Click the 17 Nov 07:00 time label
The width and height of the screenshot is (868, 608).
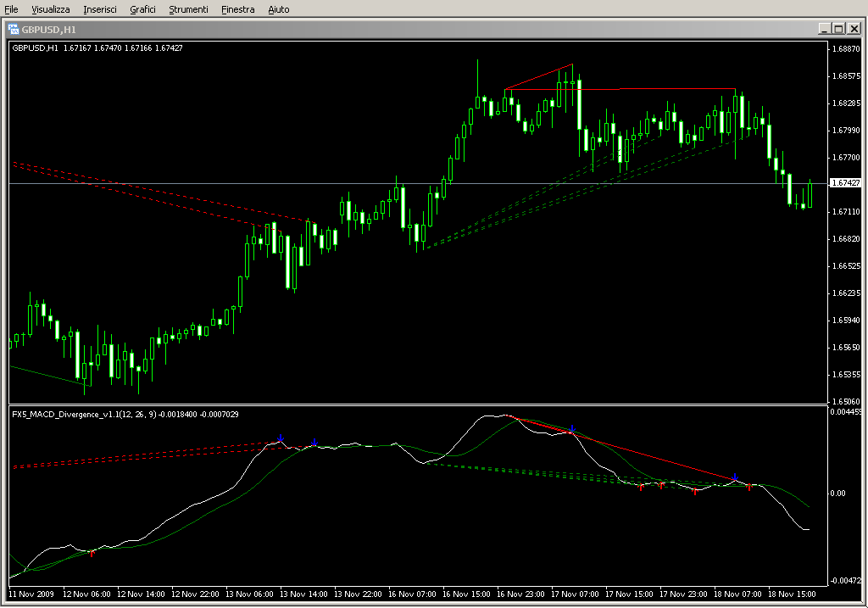click(x=575, y=594)
